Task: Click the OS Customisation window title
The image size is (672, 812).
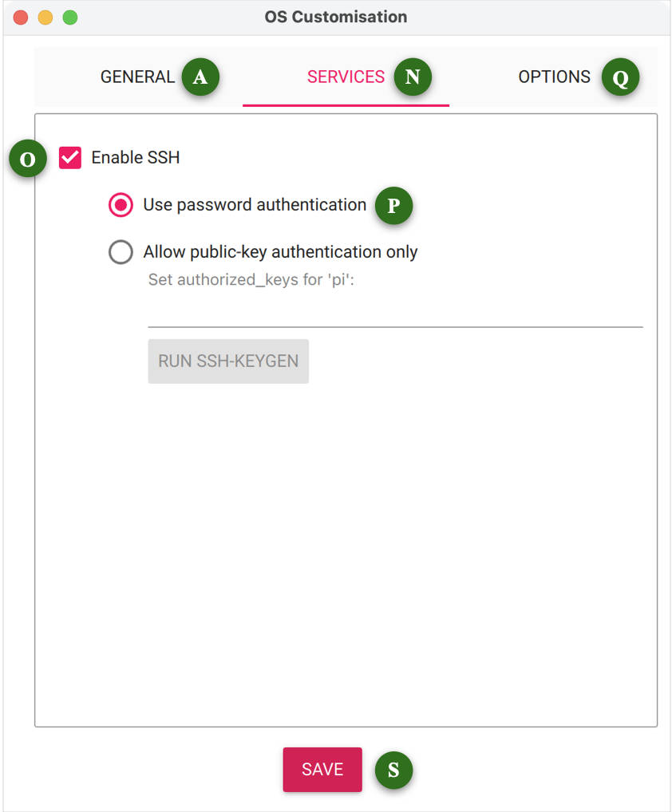Action: tap(336, 17)
